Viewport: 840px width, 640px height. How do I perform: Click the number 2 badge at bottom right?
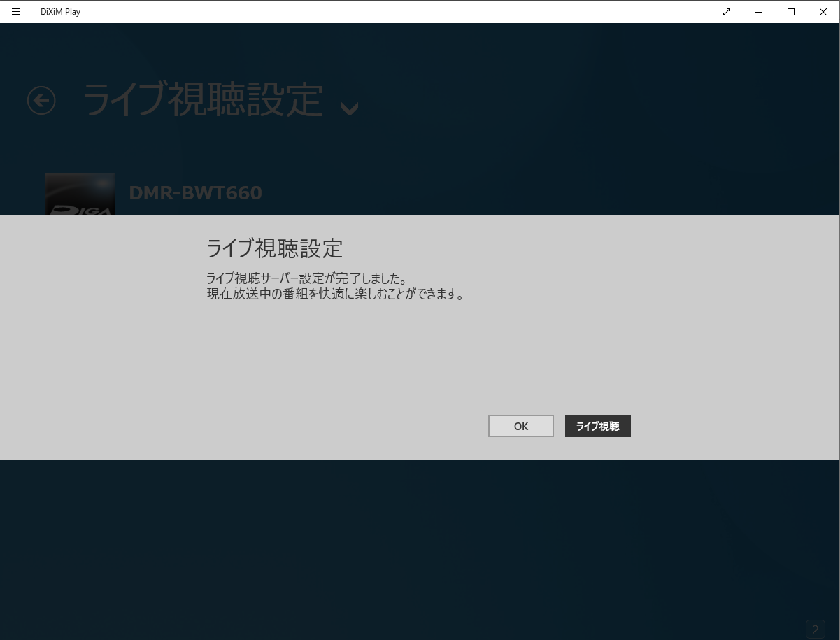pyautogui.click(x=815, y=630)
